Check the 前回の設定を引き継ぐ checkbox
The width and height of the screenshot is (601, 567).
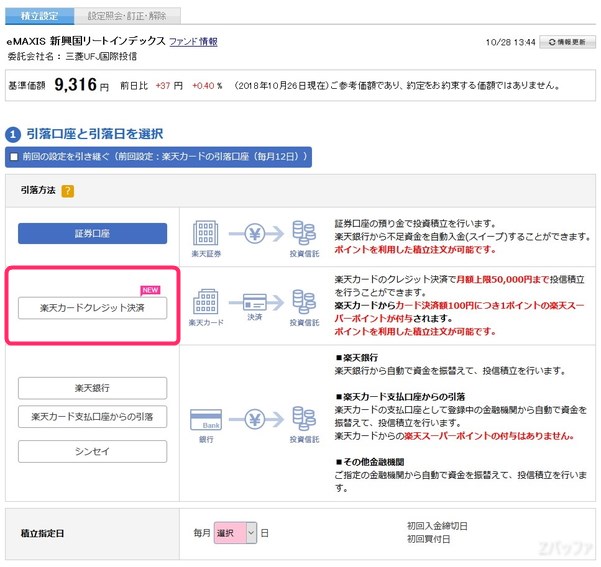click(x=14, y=156)
